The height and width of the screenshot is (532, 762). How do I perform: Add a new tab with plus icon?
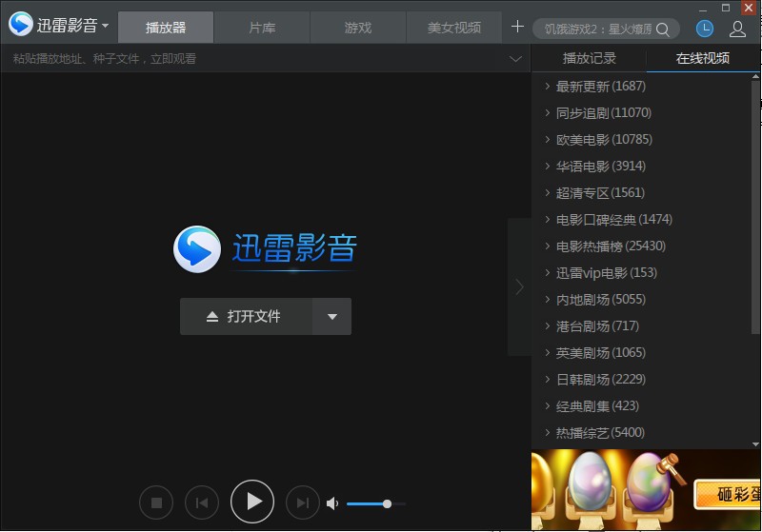click(x=517, y=27)
